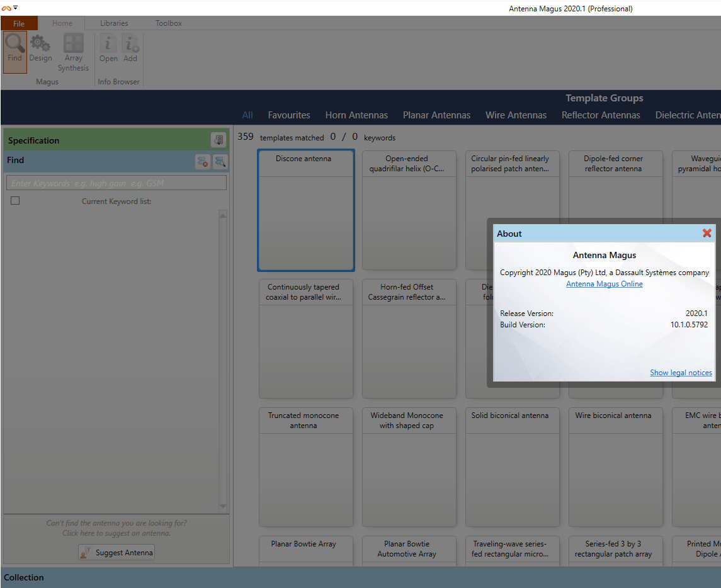Click the Enter Keywords search field

click(x=116, y=183)
